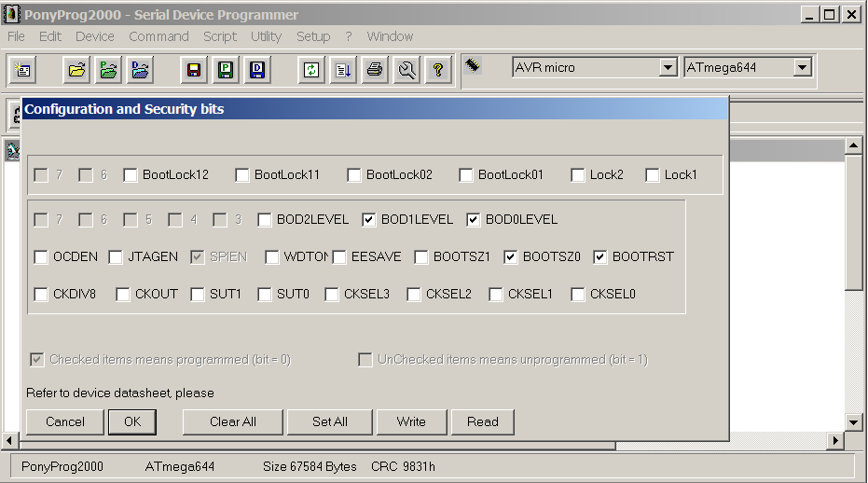Open the Device menu
Image resolution: width=868 pixels, height=483 pixels.
coord(95,36)
